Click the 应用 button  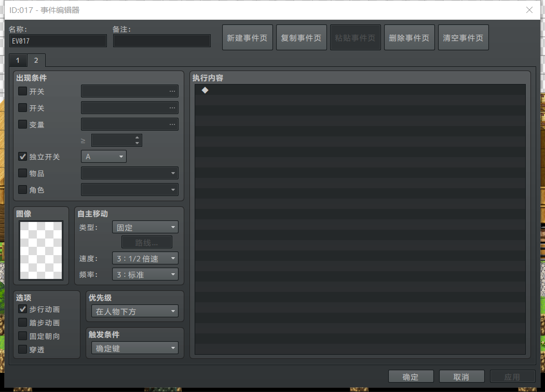click(x=512, y=377)
